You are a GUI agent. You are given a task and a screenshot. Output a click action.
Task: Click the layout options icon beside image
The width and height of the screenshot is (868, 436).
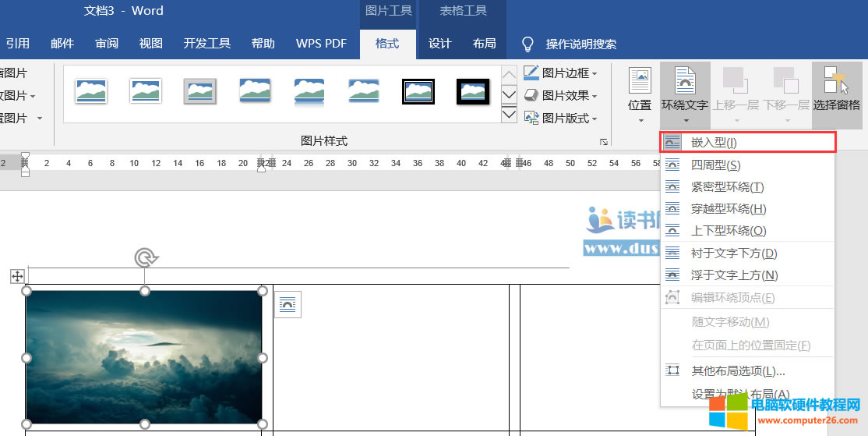[x=288, y=304]
